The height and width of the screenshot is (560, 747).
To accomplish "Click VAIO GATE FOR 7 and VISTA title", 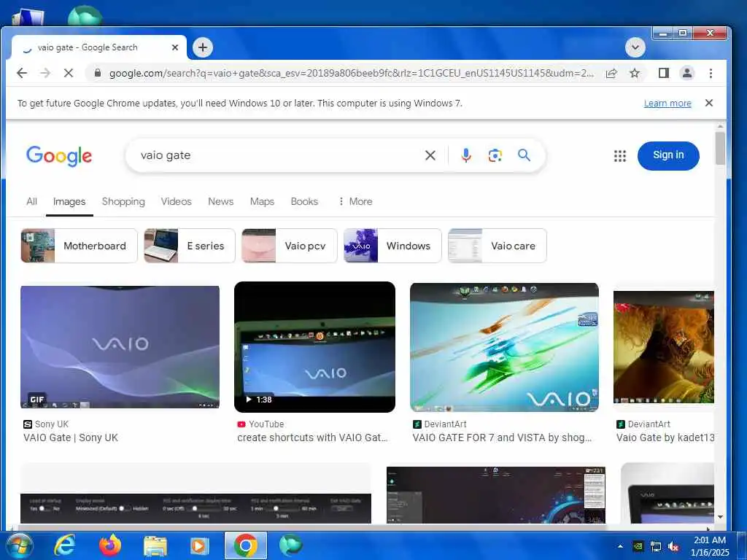I will (502, 437).
